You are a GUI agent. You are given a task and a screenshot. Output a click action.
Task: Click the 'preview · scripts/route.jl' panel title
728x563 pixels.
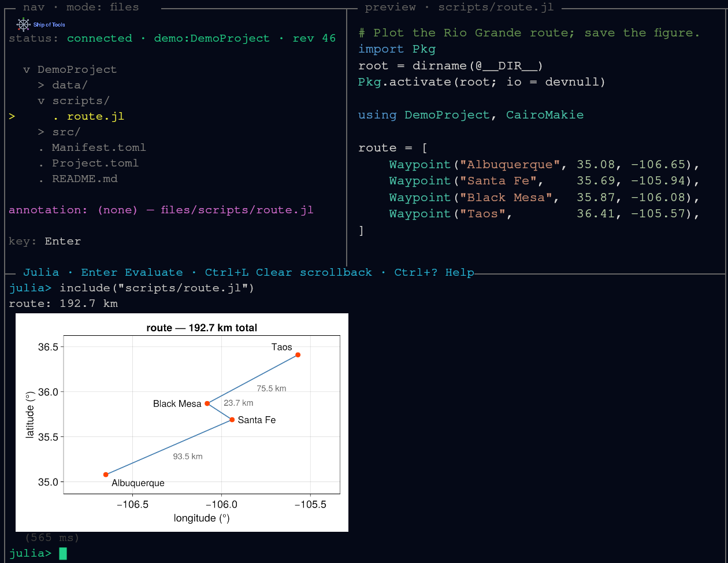pos(459,8)
